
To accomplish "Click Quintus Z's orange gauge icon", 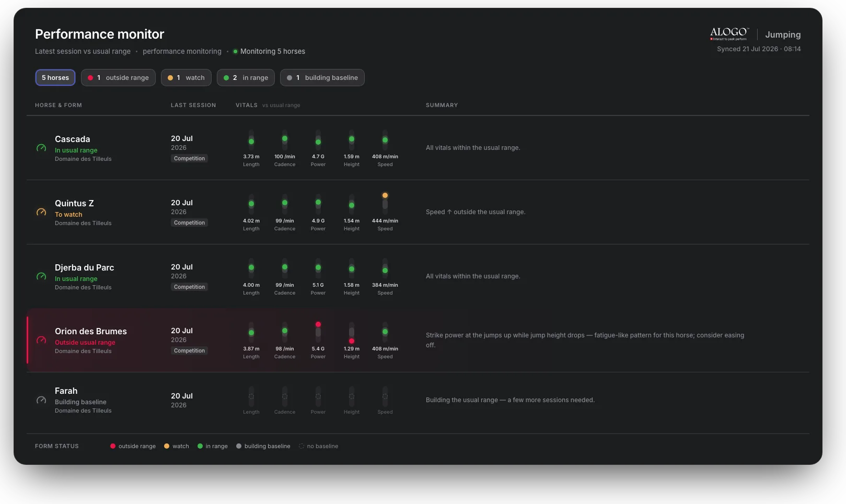I will pos(41,213).
